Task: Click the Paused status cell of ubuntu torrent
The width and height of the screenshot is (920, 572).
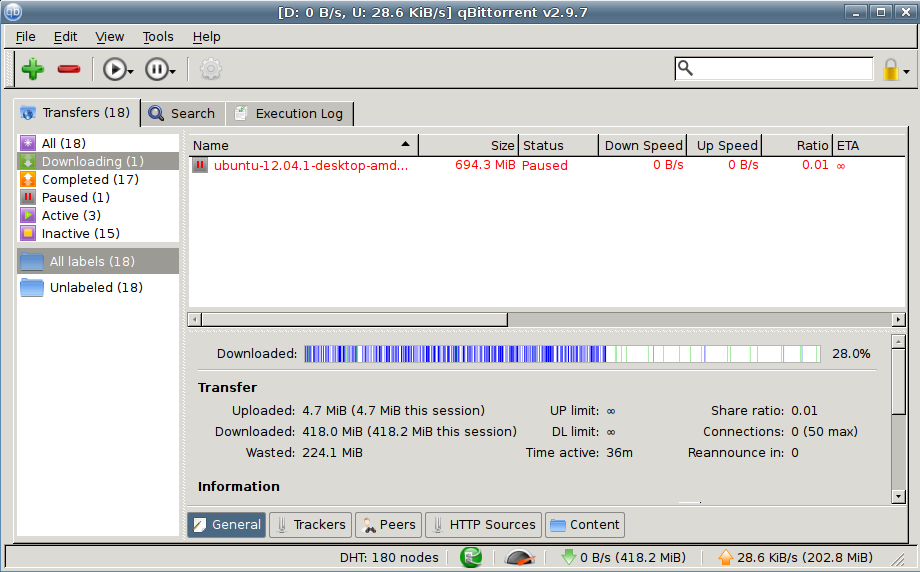Action: pos(544,165)
